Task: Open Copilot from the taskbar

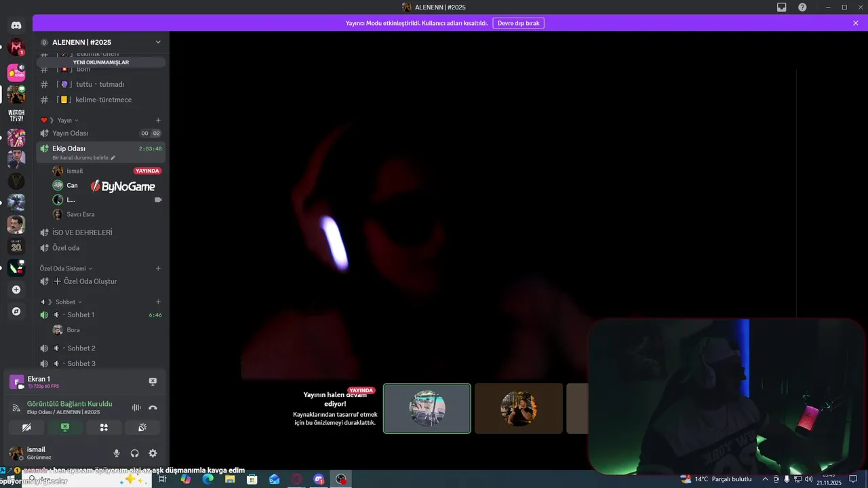Action: pyautogui.click(x=186, y=479)
